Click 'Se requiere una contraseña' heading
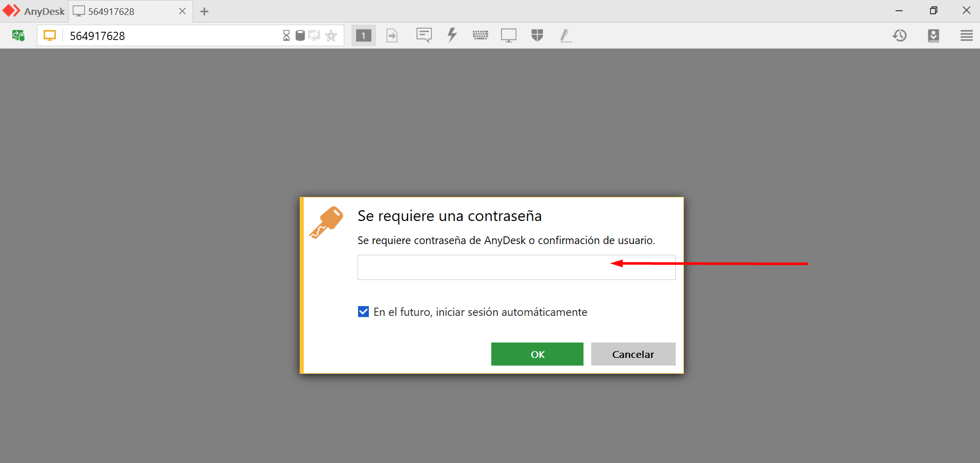 pos(449,216)
